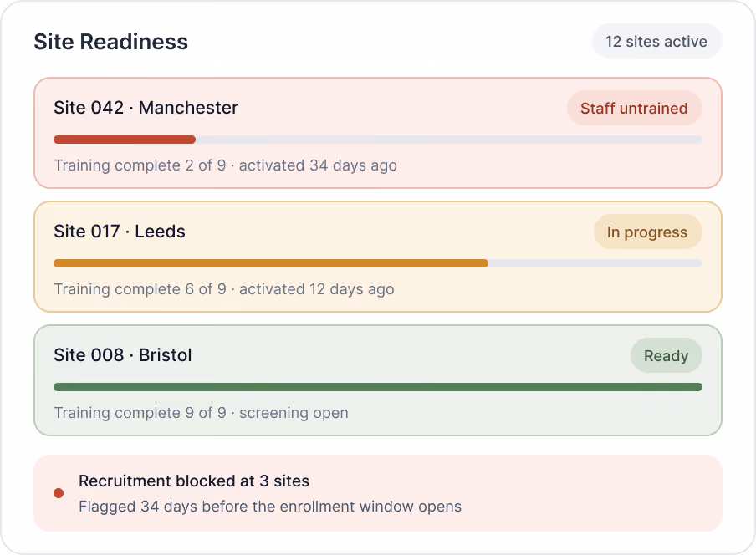Click unfilled portion of Manchester progress track

pos(449,140)
